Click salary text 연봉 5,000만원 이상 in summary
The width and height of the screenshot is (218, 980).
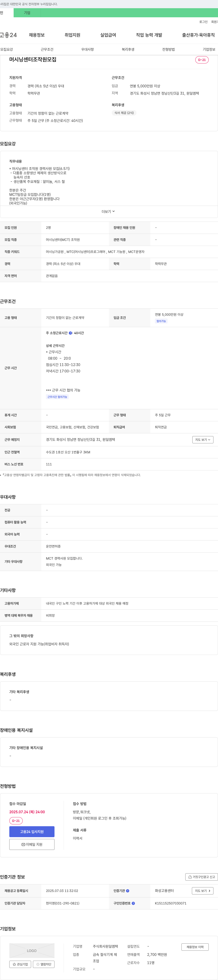coord(145,86)
